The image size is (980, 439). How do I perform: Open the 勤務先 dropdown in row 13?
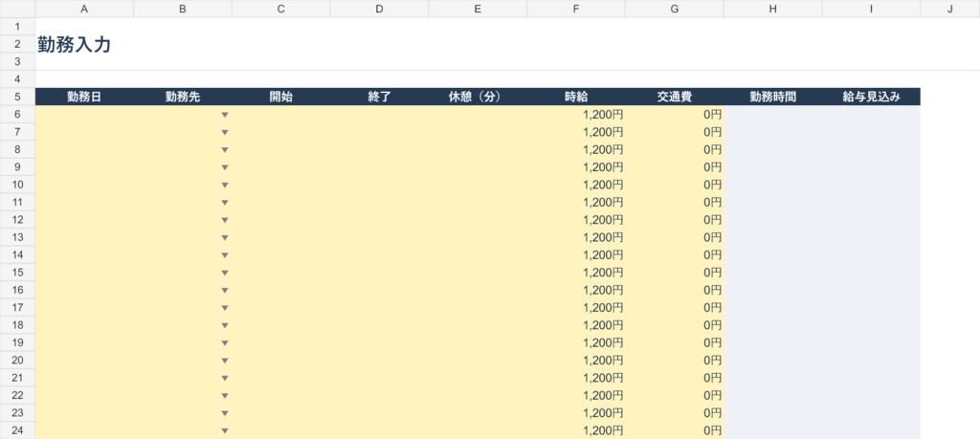click(x=225, y=237)
